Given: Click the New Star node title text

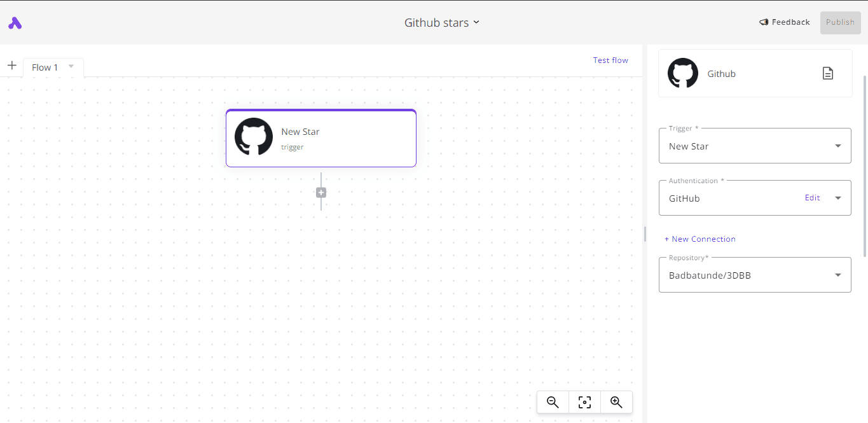Looking at the screenshot, I should (300, 132).
